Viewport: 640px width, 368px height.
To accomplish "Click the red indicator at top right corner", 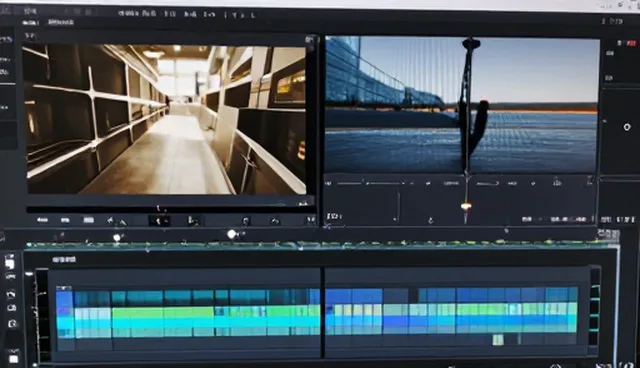I will click(x=631, y=43).
